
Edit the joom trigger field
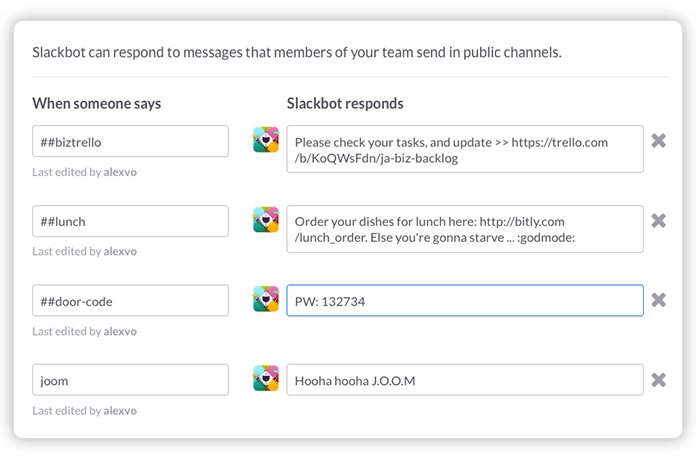(130, 380)
